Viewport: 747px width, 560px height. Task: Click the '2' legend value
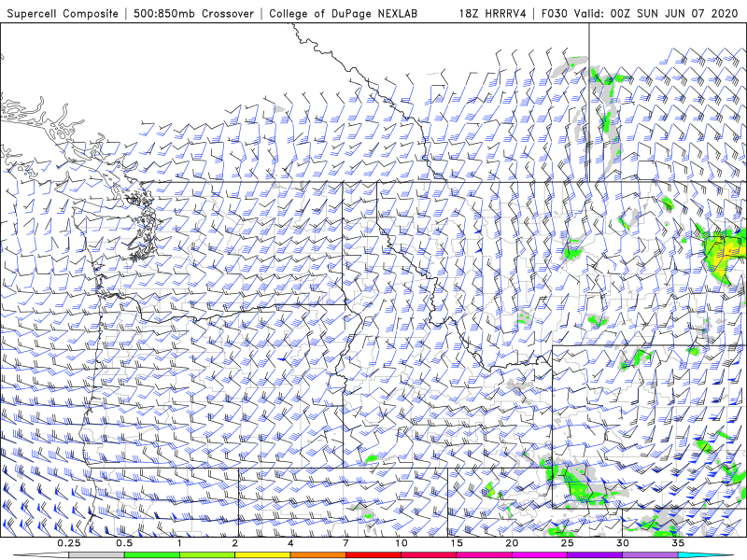click(x=235, y=543)
